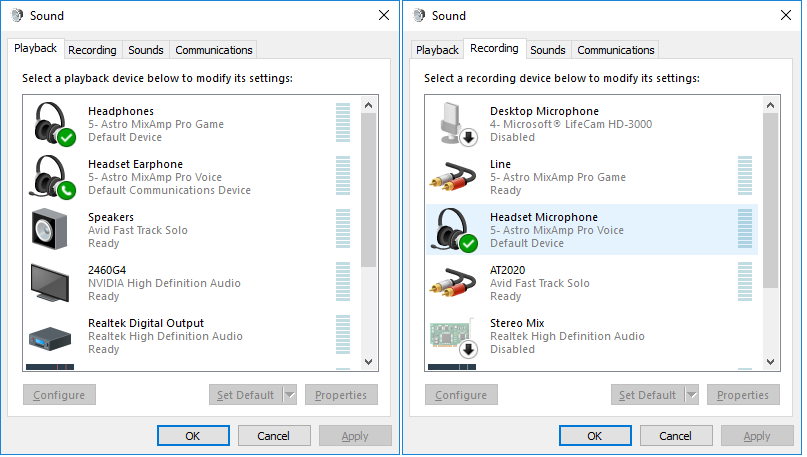Select the "Line" device name
This screenshot has width=807, height=457.
[500, 164]
